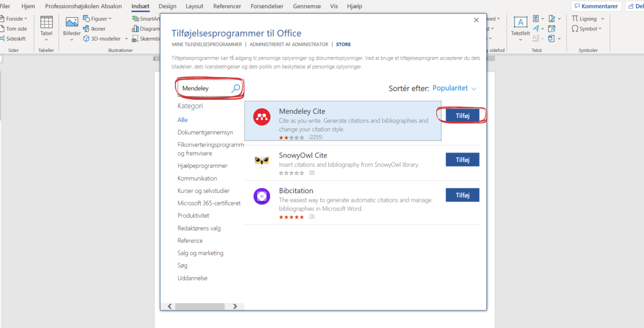Open the Kommentarer button
The image size is (644, 328).
tap(595, 6)
